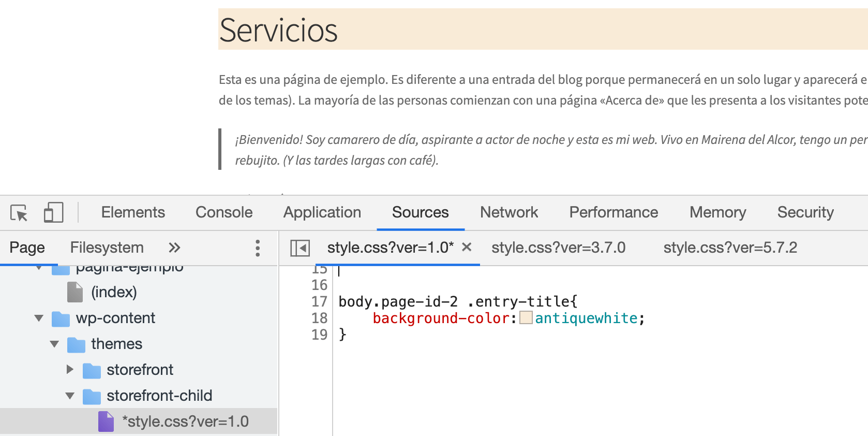Image resolution: width=868 pixels, height=436 pixels.
Task: Select the themes folder
Action: [116, 344]
